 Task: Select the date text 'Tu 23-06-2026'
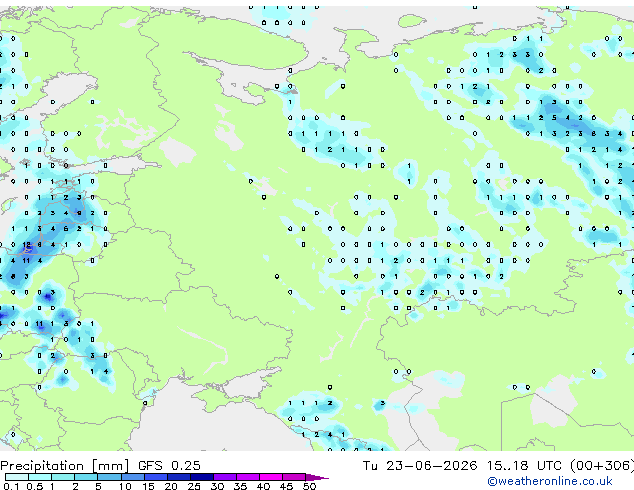coord(420,466)
